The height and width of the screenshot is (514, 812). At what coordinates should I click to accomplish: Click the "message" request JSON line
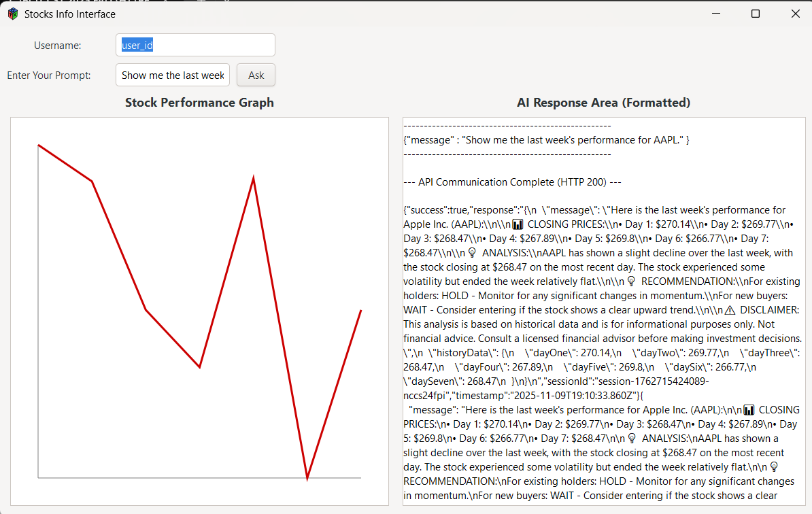tap(546, 140)
